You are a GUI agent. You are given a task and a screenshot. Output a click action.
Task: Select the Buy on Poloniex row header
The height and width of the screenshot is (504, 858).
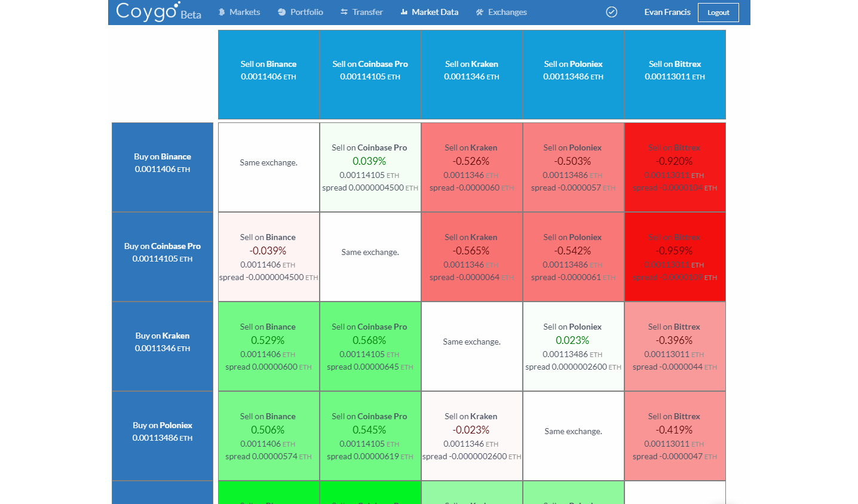(163, 436)
